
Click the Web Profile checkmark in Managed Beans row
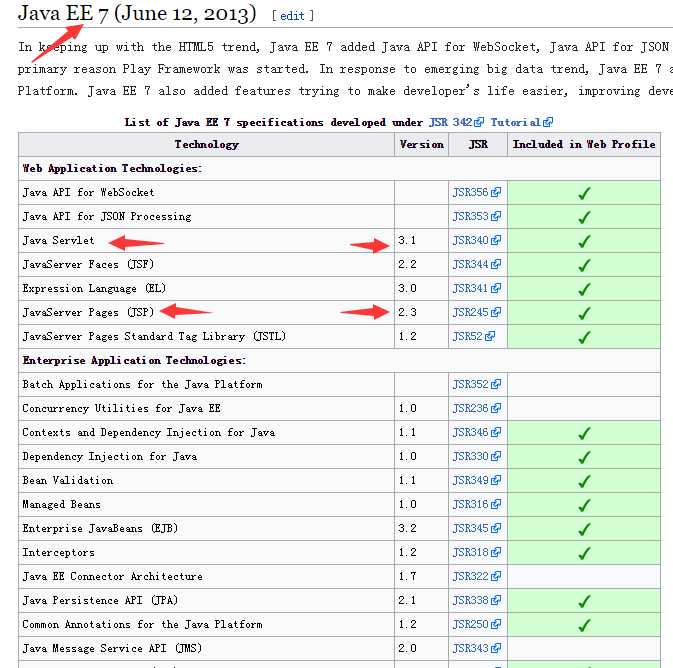584,505
